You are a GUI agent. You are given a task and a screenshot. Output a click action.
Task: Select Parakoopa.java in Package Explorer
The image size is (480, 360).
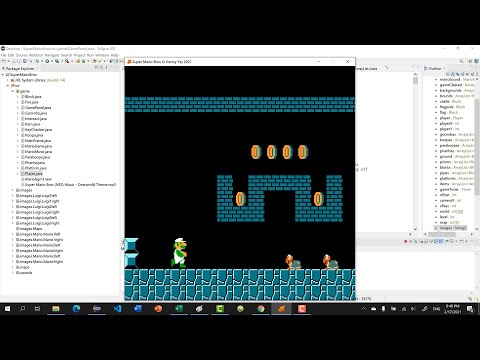35,157
